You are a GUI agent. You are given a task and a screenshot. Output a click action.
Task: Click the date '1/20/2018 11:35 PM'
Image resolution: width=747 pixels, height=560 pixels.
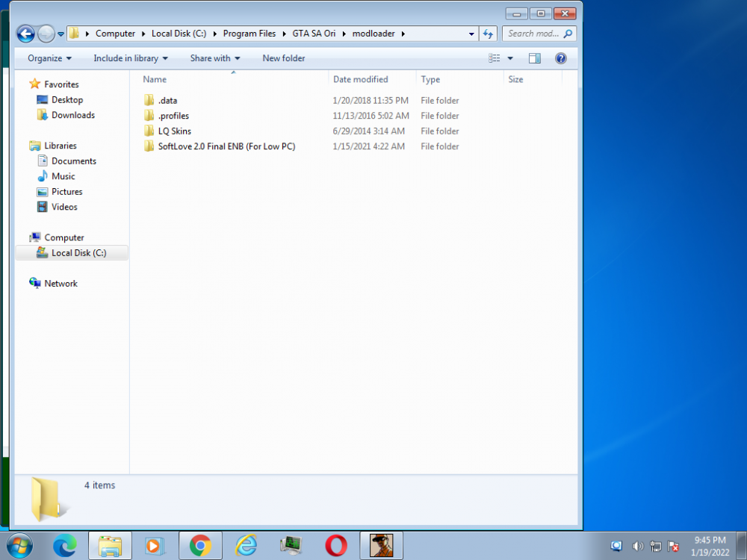click(x=371, y=101)
